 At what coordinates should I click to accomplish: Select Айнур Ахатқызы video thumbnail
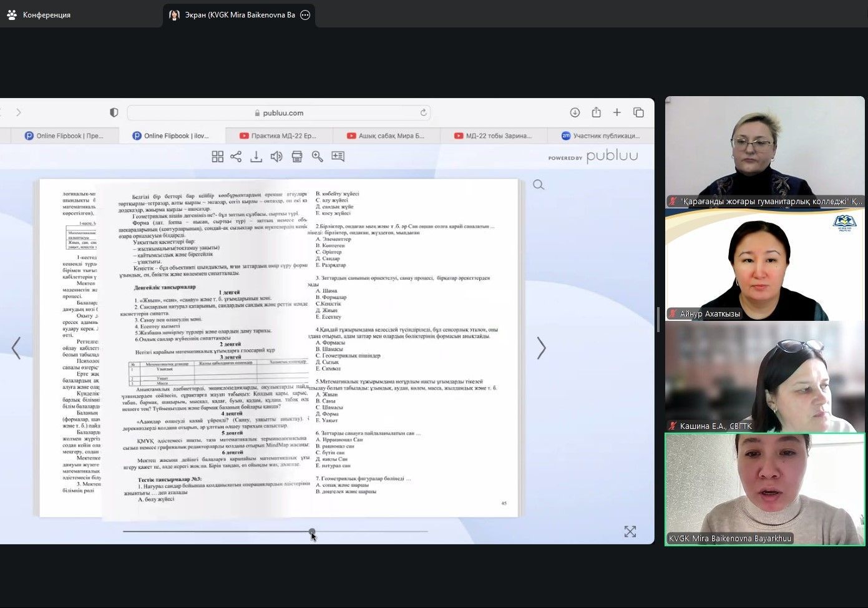pyautogui.click(x=764, y=265)
